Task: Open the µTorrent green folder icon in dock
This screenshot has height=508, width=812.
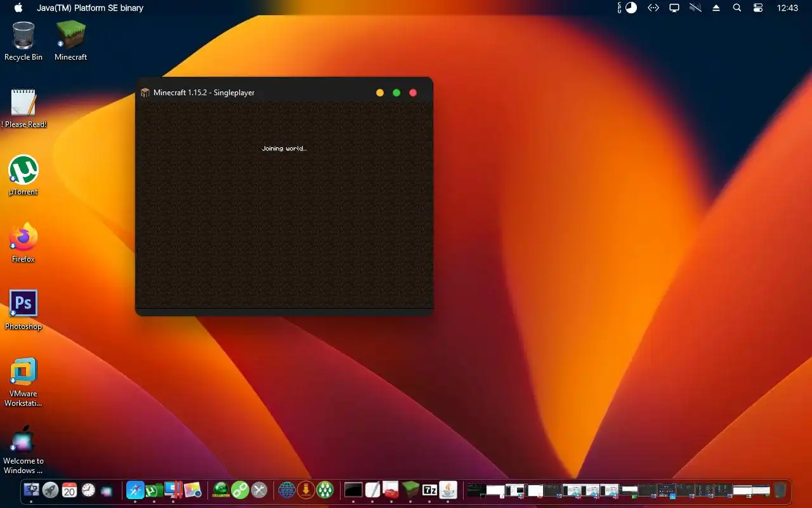Action: coord(154,490)
